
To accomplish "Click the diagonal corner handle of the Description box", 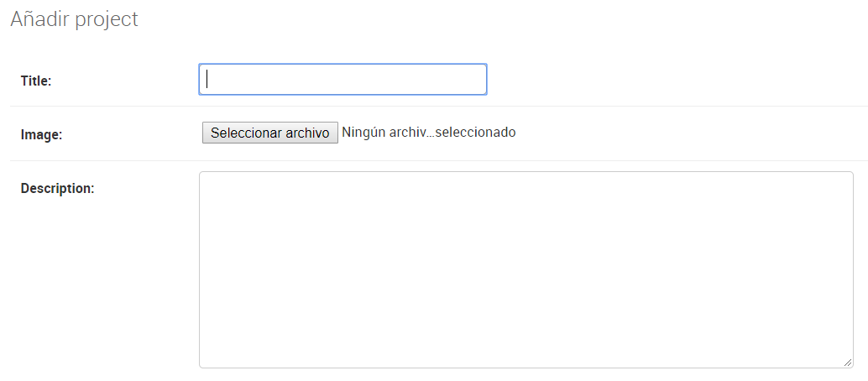I will click(848, 363).
